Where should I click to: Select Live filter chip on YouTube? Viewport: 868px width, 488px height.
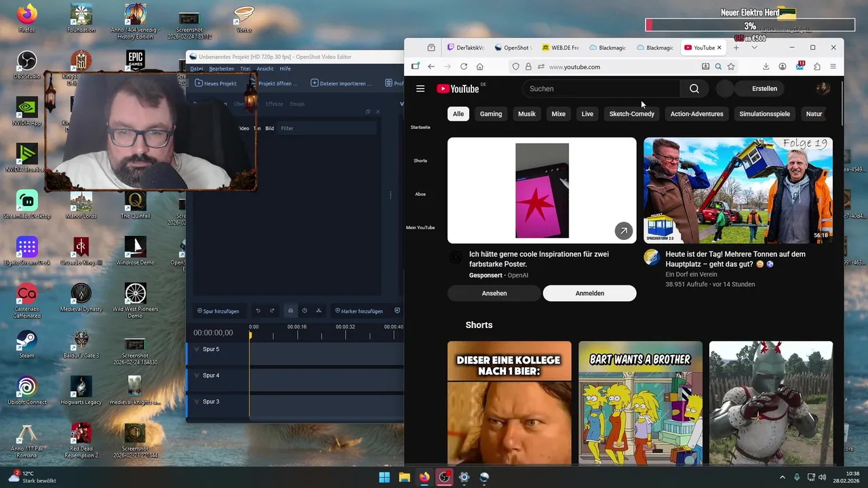point(587,114)
